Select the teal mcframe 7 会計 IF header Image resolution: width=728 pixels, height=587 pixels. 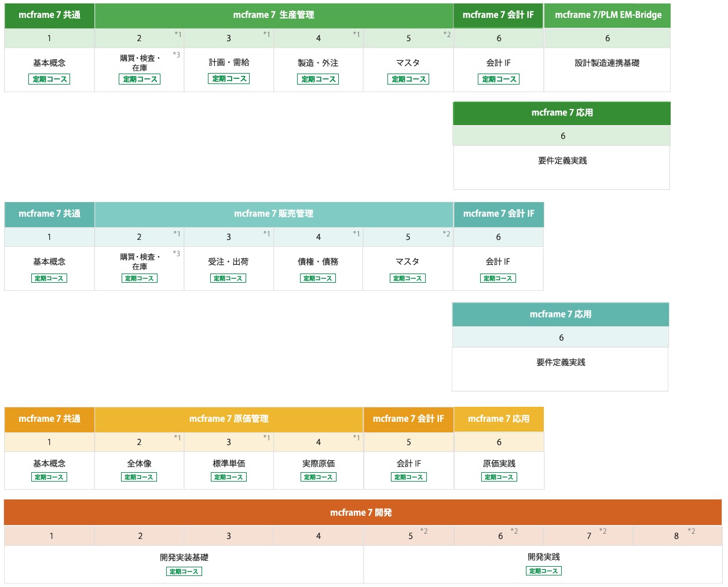499,214
